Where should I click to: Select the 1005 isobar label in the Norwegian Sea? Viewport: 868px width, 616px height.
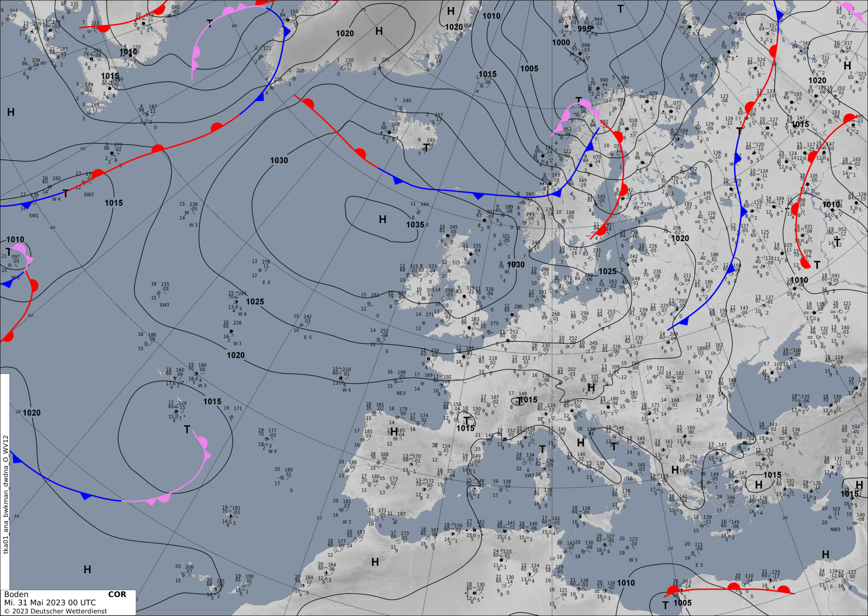529,69
